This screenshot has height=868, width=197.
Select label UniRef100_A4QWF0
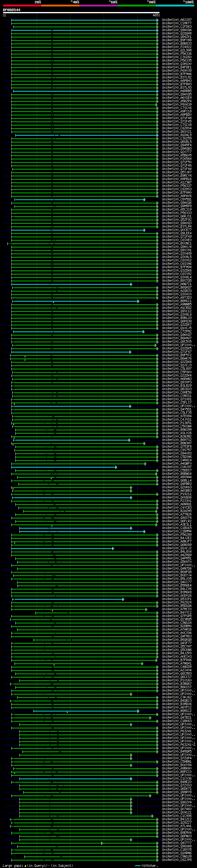pos(176,464)
